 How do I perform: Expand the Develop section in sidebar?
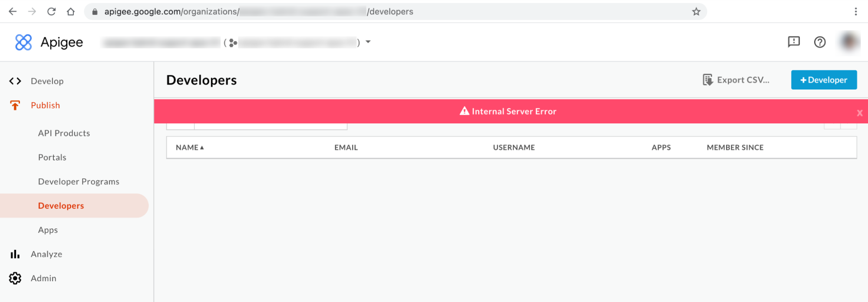pyautogui.click(x=47, y=81)
